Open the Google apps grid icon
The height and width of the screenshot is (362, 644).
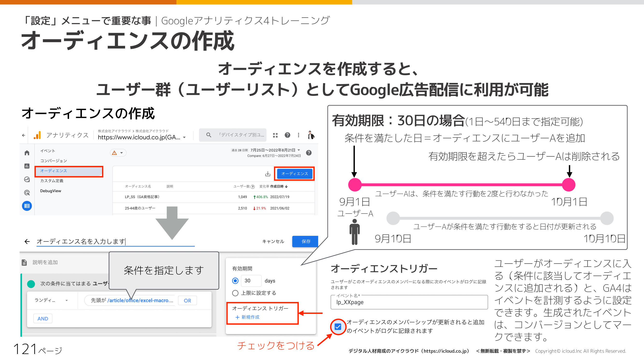pos(275,135)
